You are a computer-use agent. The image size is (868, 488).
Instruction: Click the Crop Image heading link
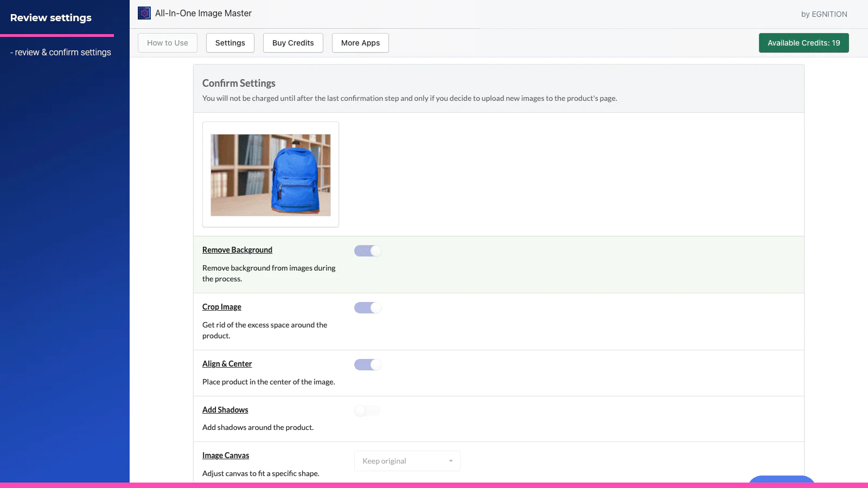pyautogui.click(x=222, y=307)
